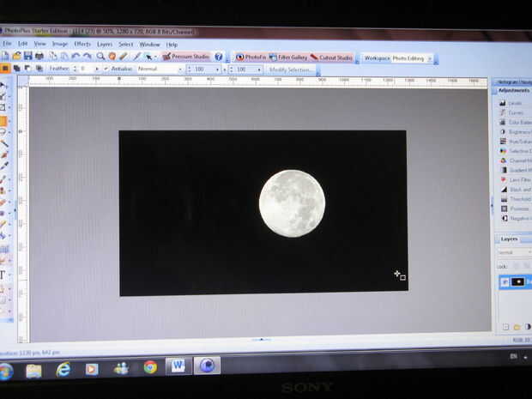Open Google Chrome from taskbar

pyautogui.click(x=150, y=367)
